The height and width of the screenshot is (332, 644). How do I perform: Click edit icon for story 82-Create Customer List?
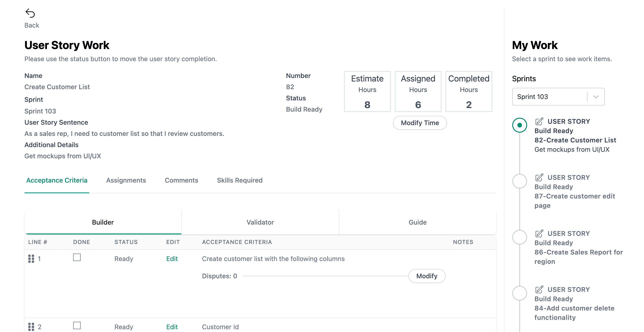[539, 121]
